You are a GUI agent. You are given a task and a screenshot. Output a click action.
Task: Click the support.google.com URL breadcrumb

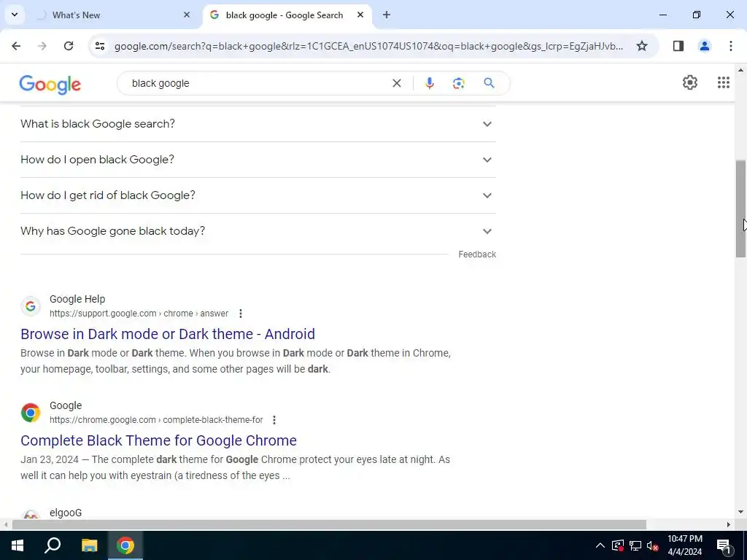point(139,314)
